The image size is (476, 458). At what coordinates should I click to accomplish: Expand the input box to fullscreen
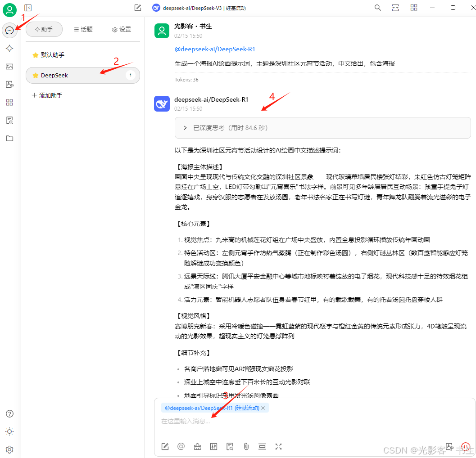point(278,446)
